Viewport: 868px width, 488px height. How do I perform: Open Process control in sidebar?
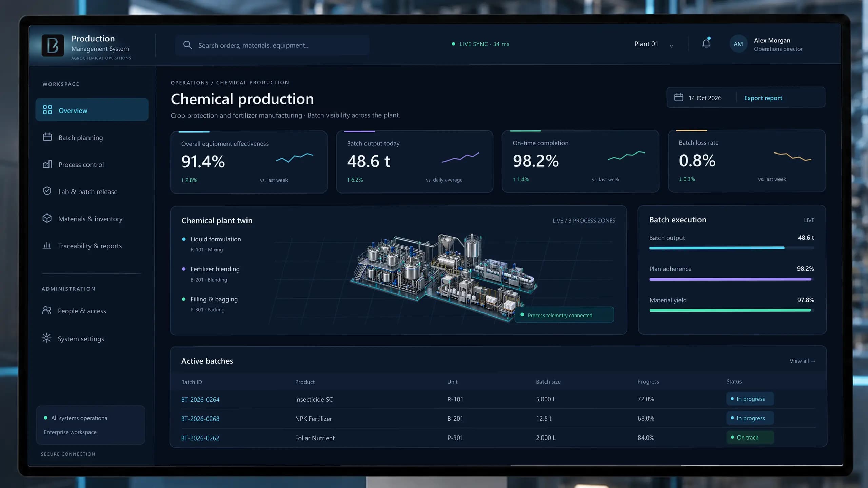(92, 164)
